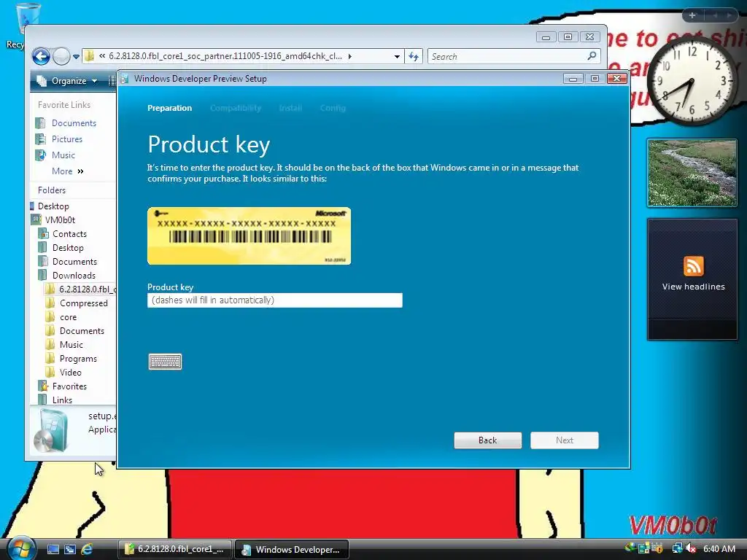
Task: Click View headlines in feed gadget
Action: pyautogui.click(x=693, y=287)
